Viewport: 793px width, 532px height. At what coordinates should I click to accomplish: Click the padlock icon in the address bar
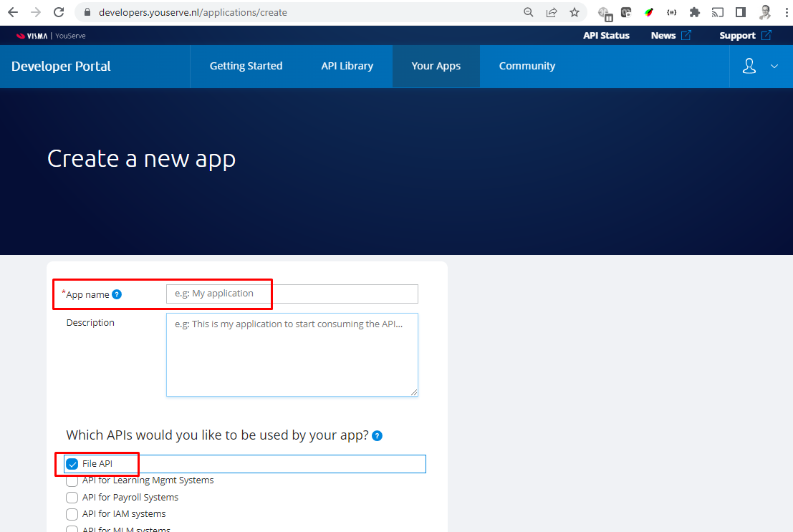(x=87, y=12)
